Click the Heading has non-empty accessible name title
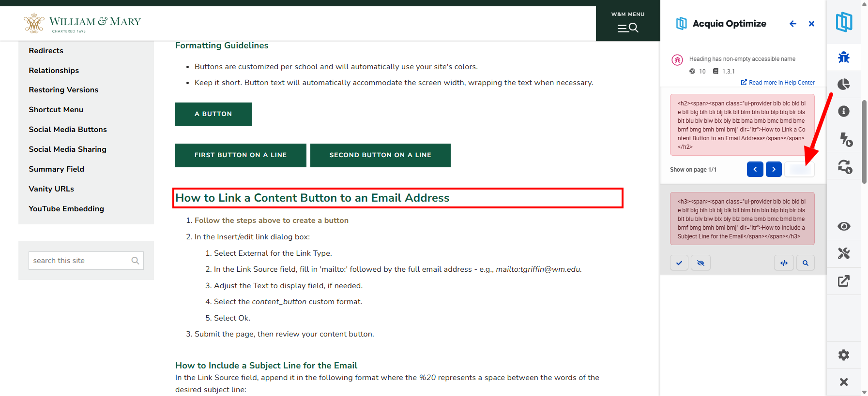 click(742, 59)
